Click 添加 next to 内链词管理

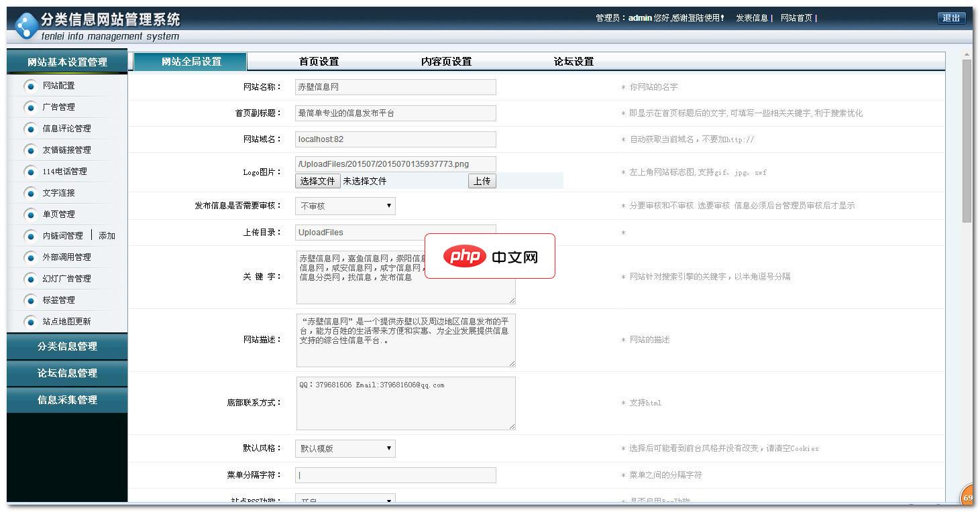(106, 235)
